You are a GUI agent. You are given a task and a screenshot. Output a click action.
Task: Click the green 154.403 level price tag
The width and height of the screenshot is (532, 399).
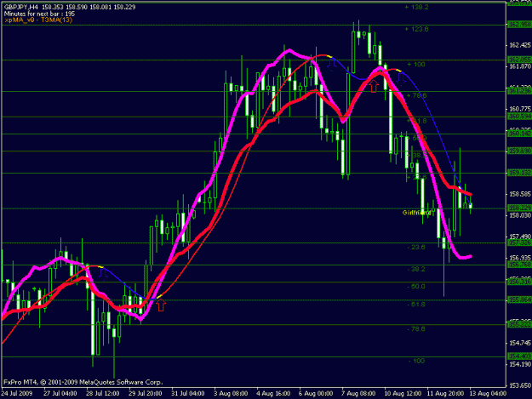tap(519, 356)
